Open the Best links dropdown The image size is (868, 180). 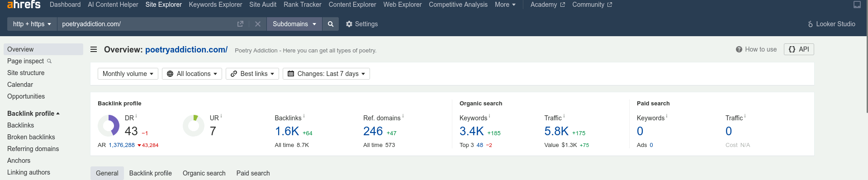coord(252,74)
